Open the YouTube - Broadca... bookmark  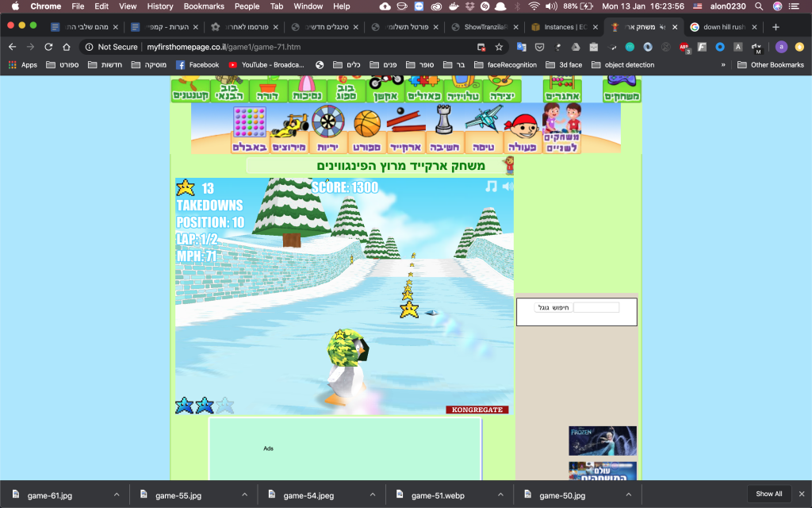coord(266,65)
